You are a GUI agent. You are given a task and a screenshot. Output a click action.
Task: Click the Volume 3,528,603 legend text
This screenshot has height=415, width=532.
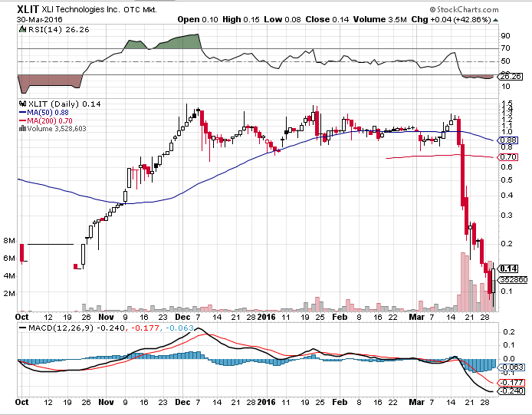point(57,129)
